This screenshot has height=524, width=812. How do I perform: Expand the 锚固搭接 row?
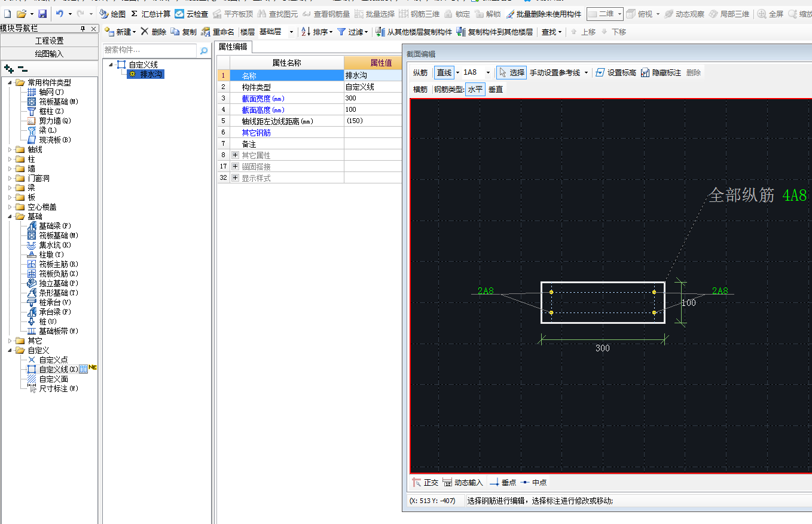pyautogui.click(x=235, y=167)
